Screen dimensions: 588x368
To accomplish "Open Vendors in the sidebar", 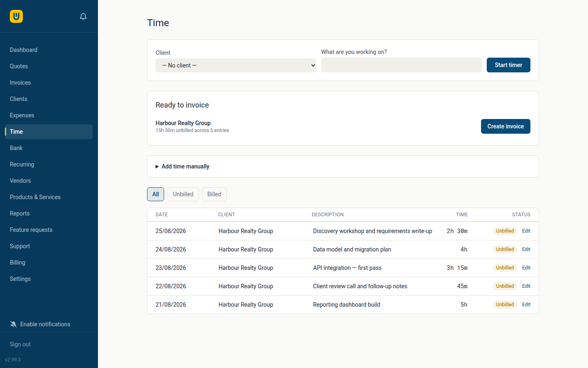I will coord(49,181).
